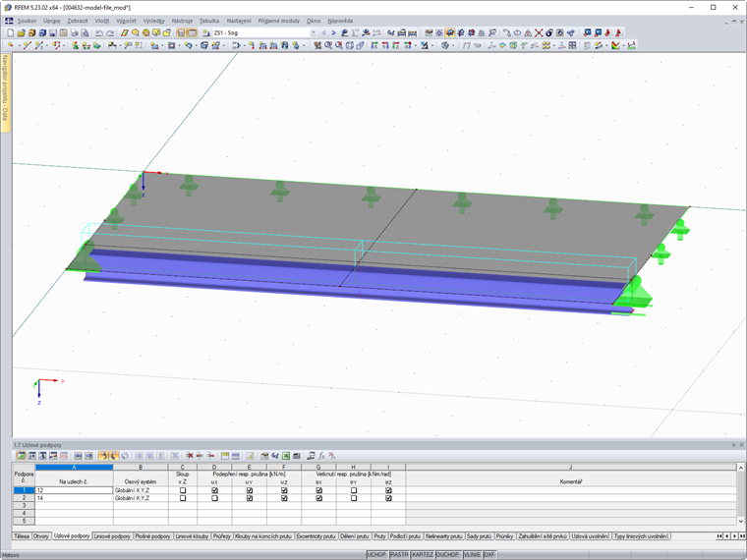Screen dimensions: 747x560
Task: Toggle VLINIE in the status bar
Action: pyautogui.click(x=472, y=555)
